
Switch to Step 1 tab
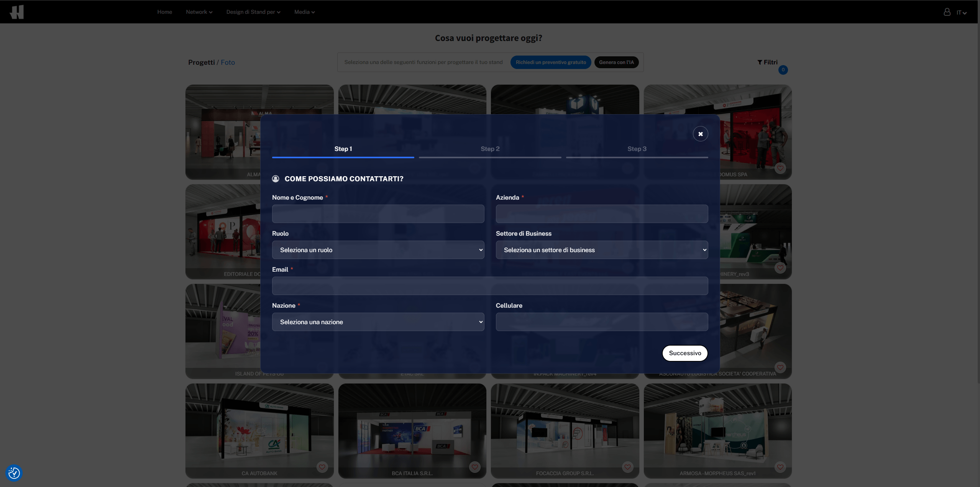coord(343,149)
